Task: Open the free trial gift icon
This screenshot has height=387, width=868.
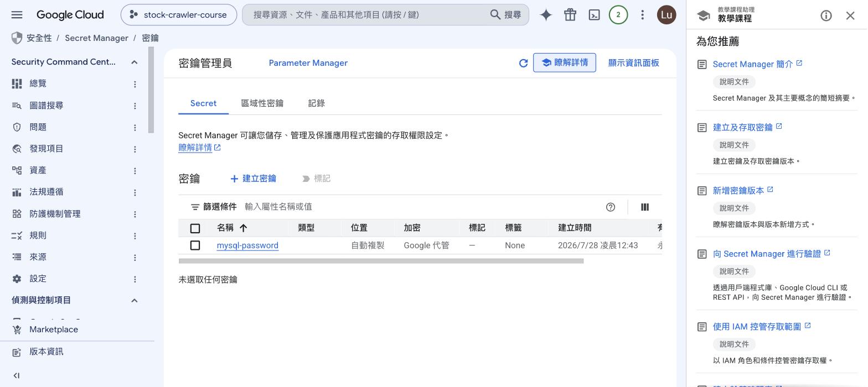Action: tap(570, 15)
